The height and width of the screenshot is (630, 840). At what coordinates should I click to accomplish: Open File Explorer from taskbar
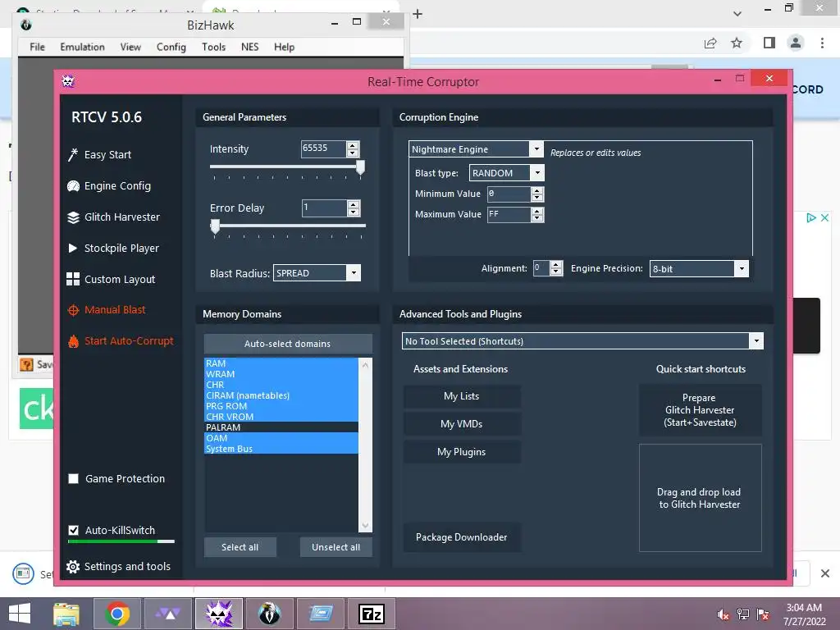click(x=66, y=614)
